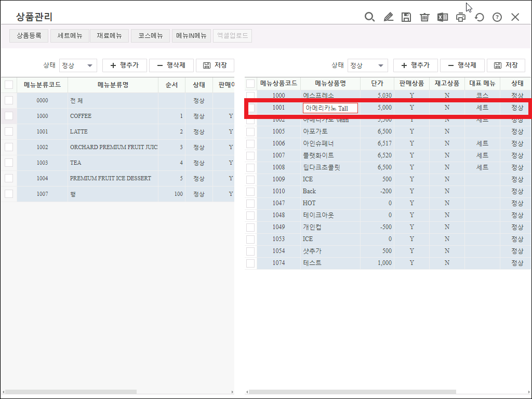532x399 pixels.
Task: Click the 재고상품 column header
Action: point(447,84)
